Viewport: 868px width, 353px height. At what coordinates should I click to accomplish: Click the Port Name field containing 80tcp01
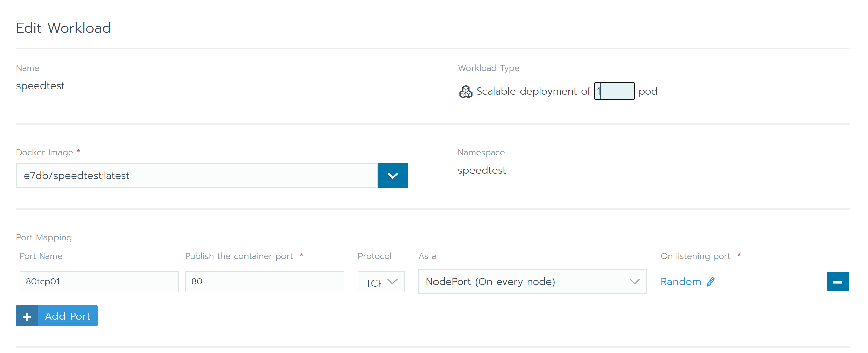(99, 282)
